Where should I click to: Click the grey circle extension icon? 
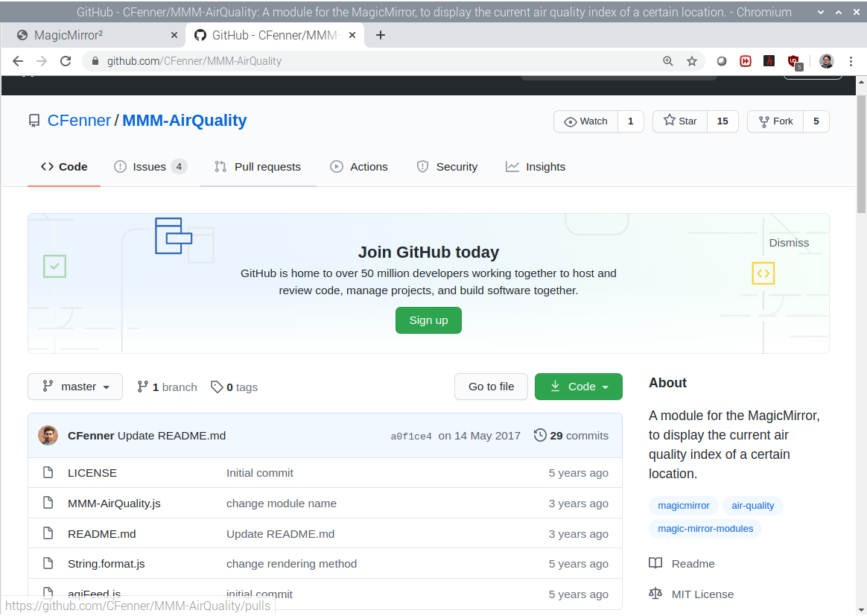click(722, 61)
